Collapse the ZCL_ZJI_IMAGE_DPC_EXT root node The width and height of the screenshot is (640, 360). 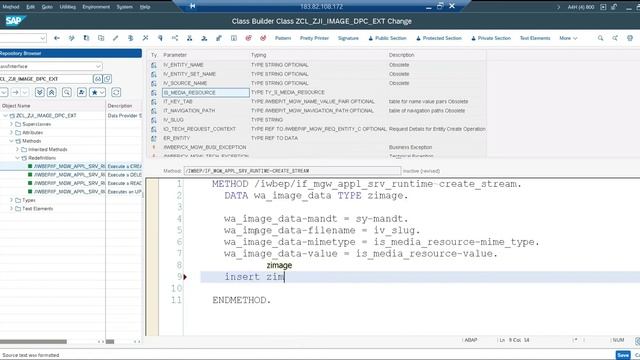pos(5,116)
